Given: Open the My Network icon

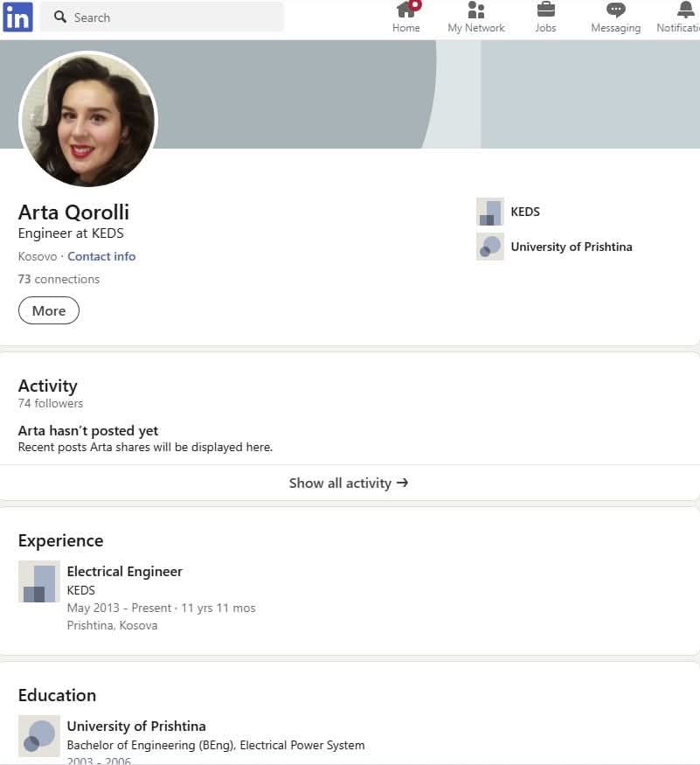Looking at the screenshot, I should coord(476,10).
